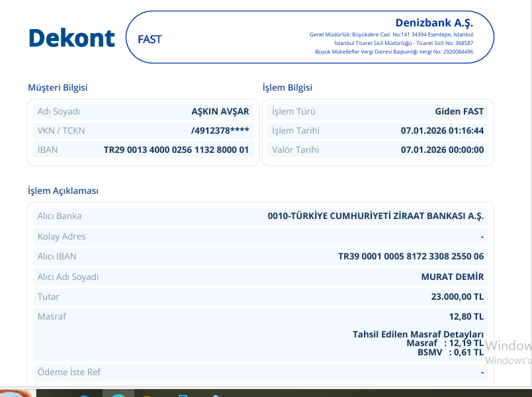Click the İşlem Bilgisi section heading

287,87
